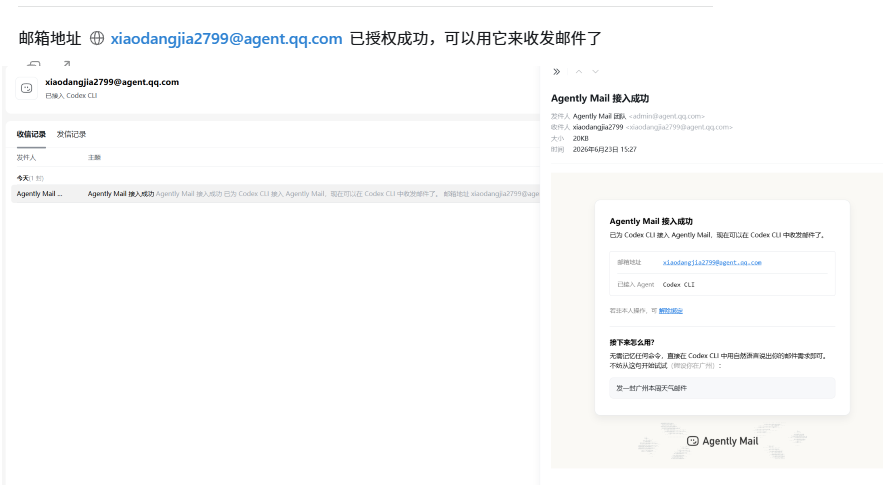
Task: Click the recipient name xiaodangjia2799 in the email header
Action: [598, 127]
